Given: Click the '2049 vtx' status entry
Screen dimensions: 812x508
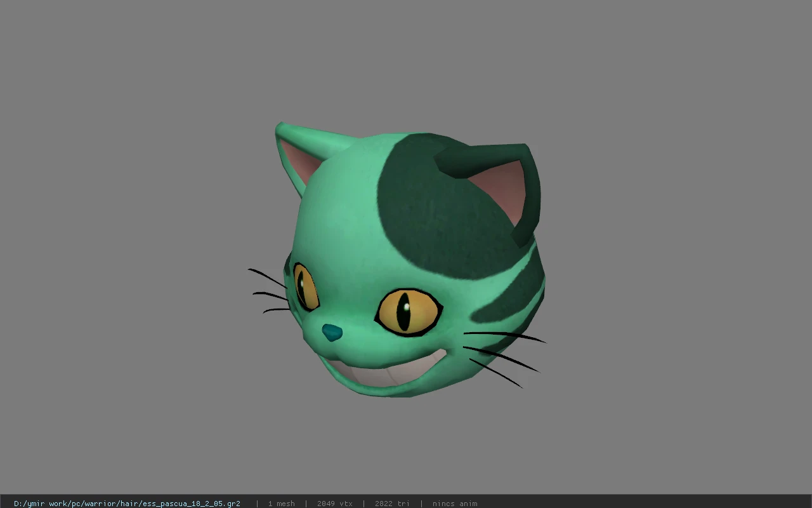Looking at the screenshot, I should [x=335, y=504].
